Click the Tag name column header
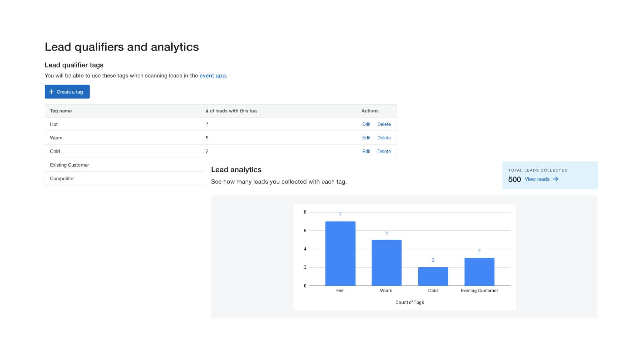 tap(61, 111)
